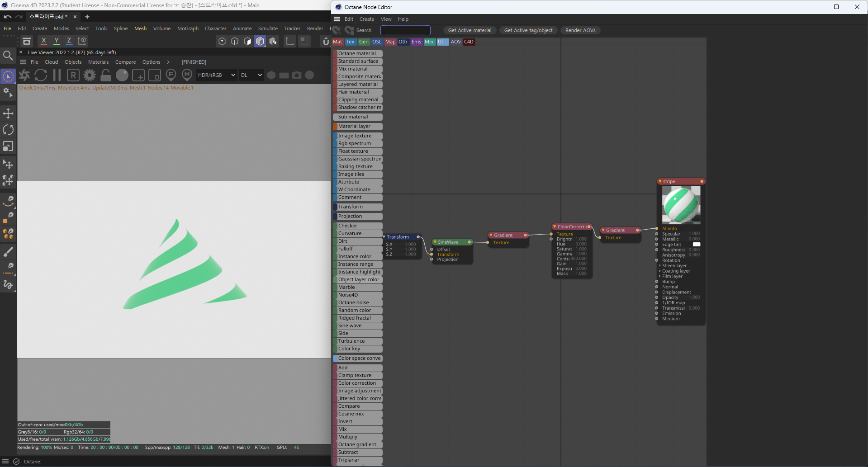Pause rendering in Live Viewer

pyautogui.click(x=57, y=75)
